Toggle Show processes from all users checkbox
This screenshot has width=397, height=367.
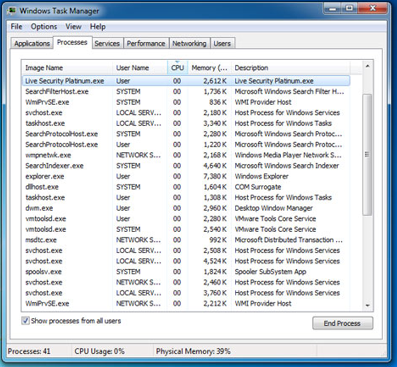(x=25, y=321)
